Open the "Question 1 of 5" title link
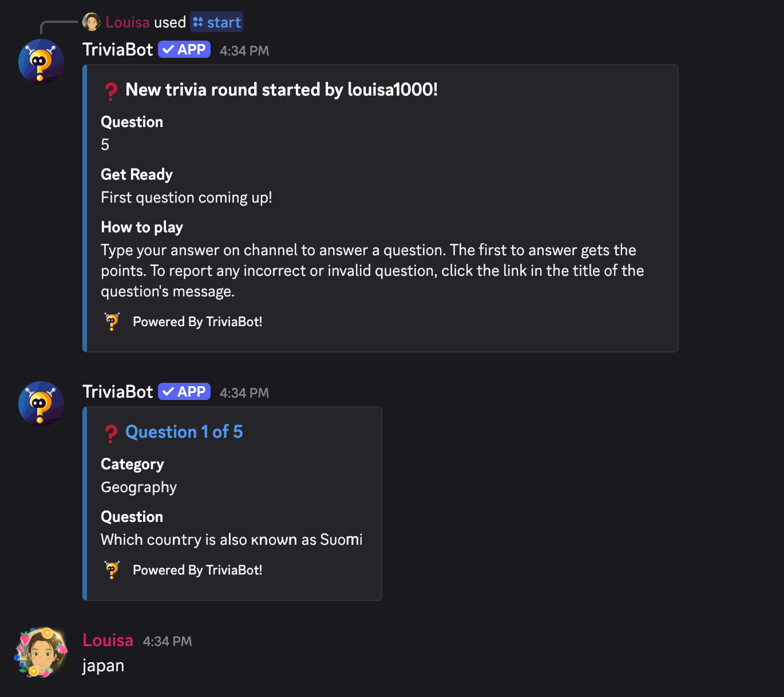This screenshot has width=784, height=697. pyautogui.click(x=184, y=432)
